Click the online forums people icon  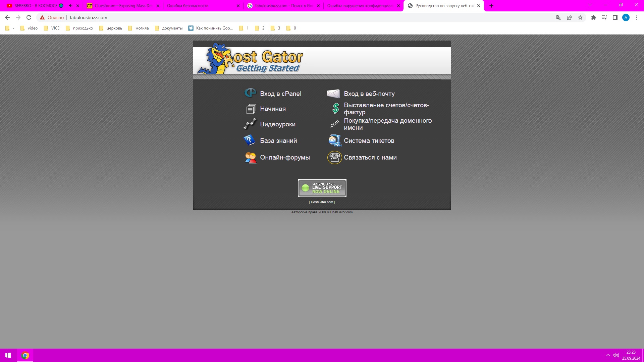click(x=250, y=157)
